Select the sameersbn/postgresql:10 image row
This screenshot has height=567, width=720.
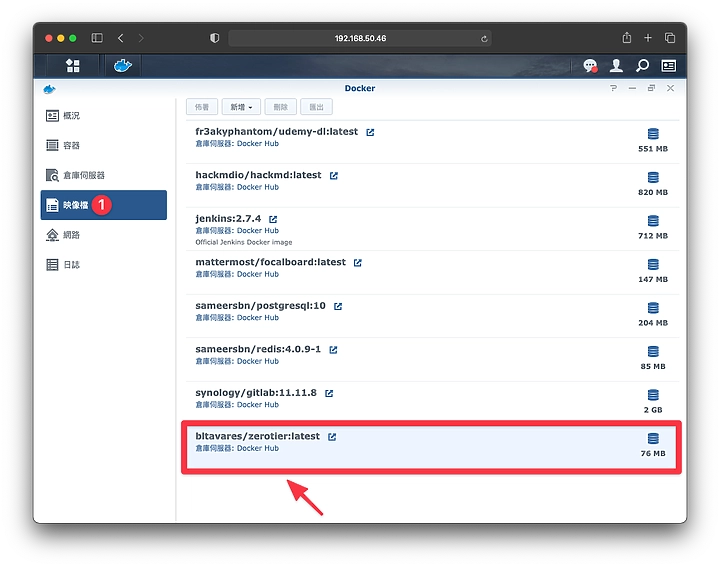(x=433, y=316)
